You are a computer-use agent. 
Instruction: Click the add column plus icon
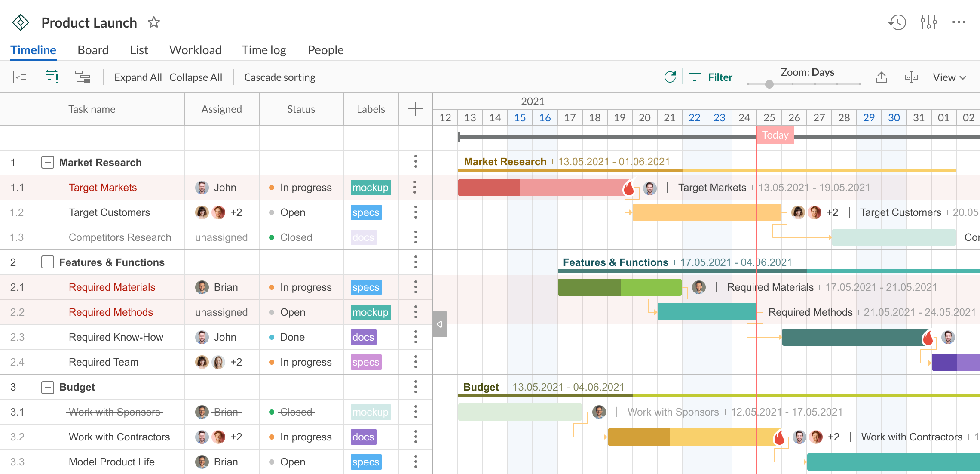pos(415,109)
